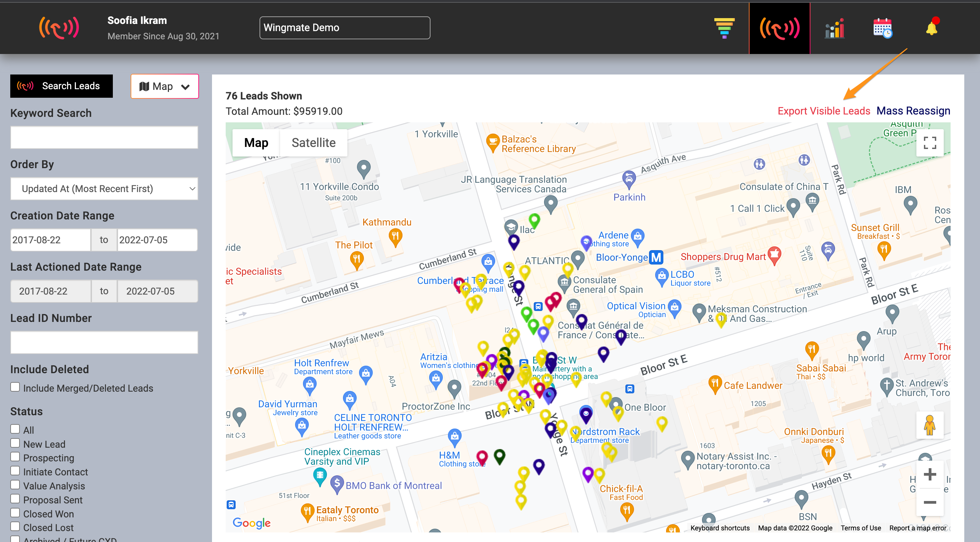
Task: Toggle fullscreen map view
Action: [x=930, y=143]
